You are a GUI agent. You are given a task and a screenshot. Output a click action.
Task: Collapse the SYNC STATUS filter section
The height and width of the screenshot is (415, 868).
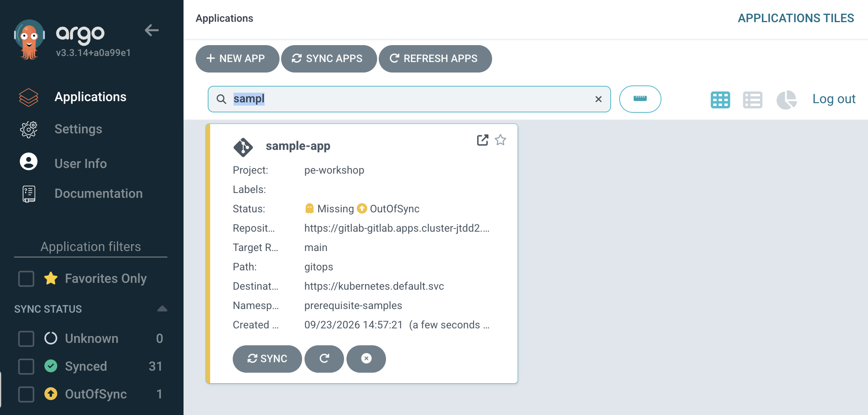click(x=162, y=309)
